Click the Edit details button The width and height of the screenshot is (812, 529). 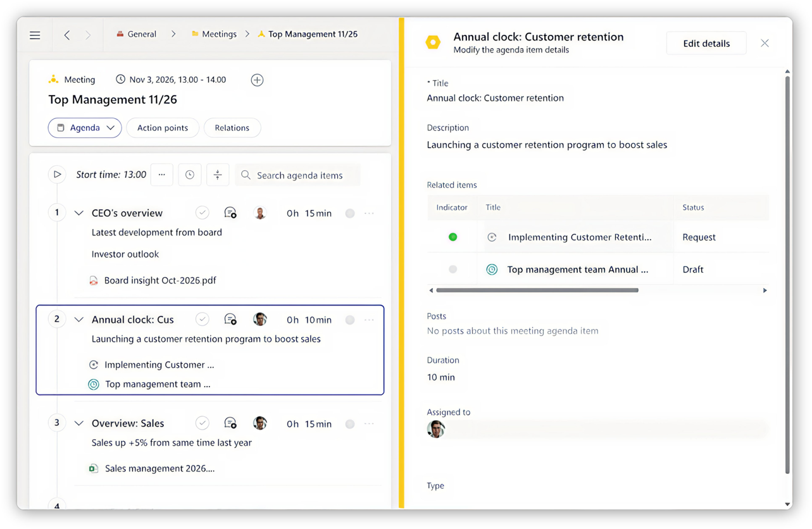(x=706, y=44)
